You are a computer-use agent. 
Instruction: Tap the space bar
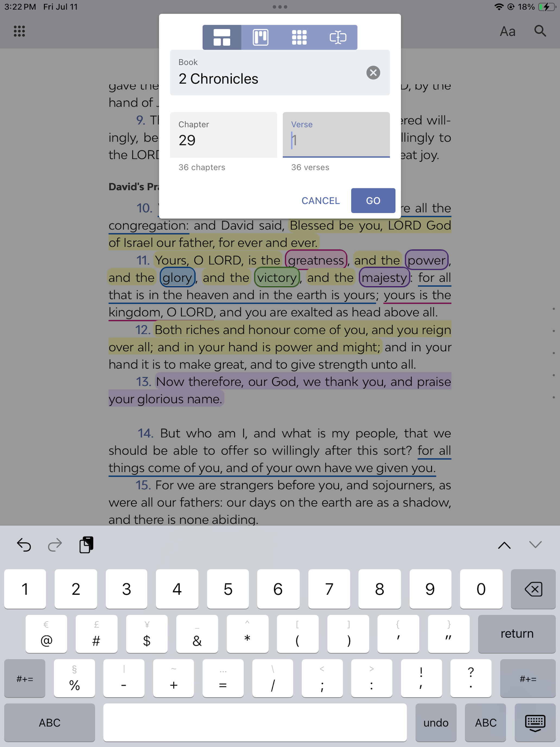(255, 723)
